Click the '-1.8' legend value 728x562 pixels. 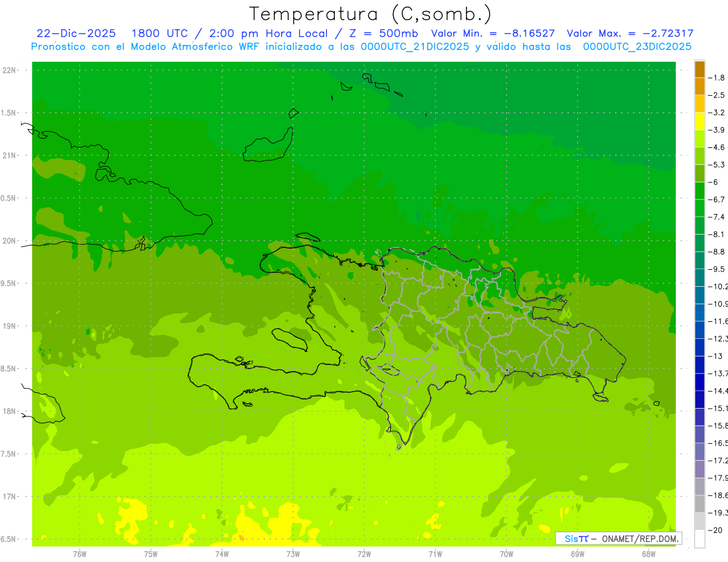(717, 78)
